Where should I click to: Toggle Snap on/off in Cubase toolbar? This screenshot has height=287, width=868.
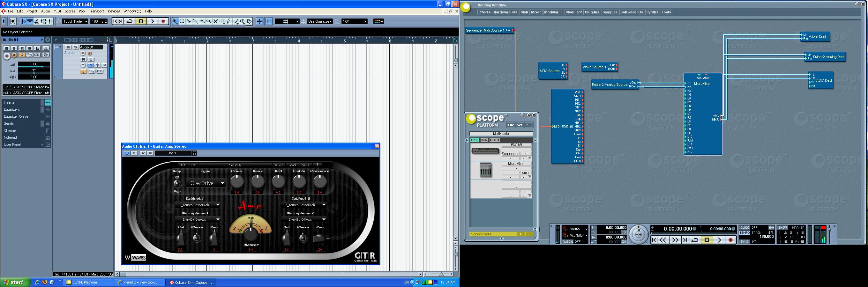click(x=269, y=21)
